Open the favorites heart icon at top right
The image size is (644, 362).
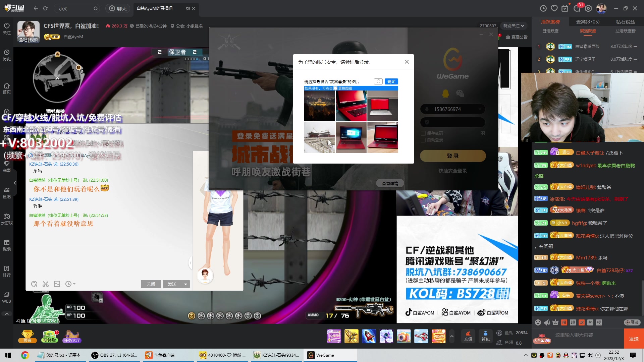(x=554, y=8)
